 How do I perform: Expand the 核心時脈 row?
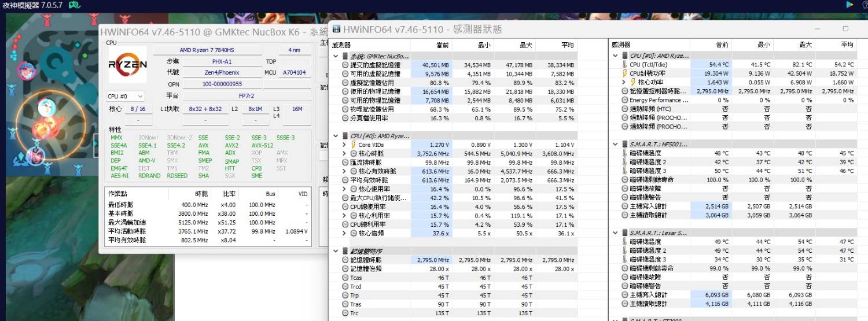[345, 153]
